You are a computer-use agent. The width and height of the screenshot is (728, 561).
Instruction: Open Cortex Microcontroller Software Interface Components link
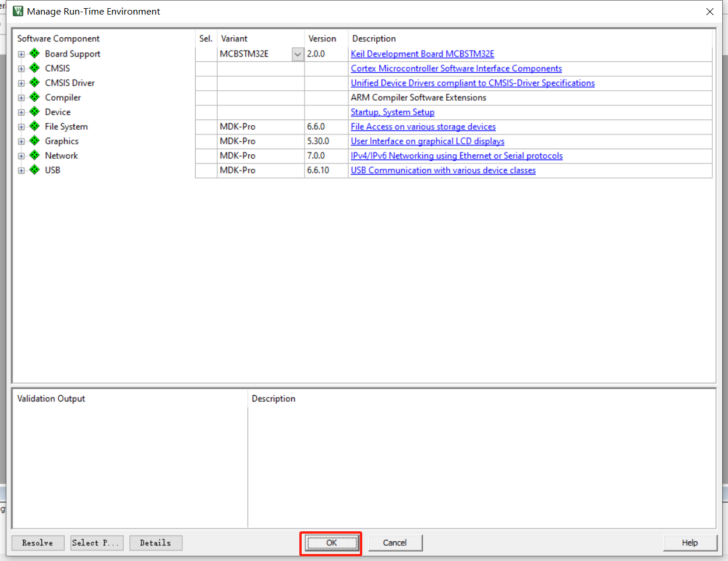(x=456, y=68)
